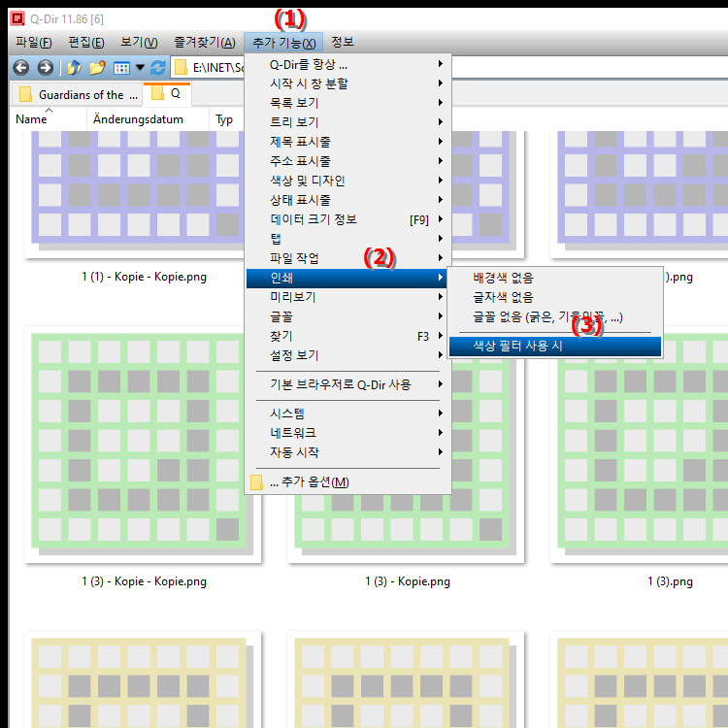728x728 pixels.
Task: Click folder icon beside 추가 옵션(M)
Action: (x=256, y=482)
